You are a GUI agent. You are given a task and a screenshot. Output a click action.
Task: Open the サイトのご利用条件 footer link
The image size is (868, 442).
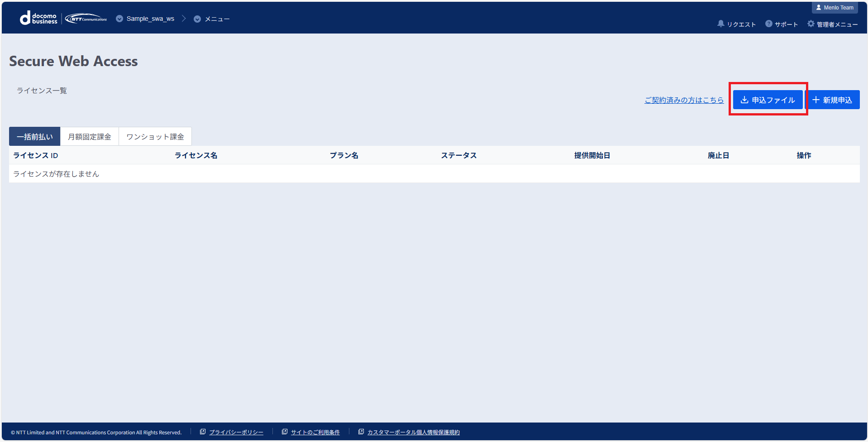pyautogui.click(x=315, y=432)
